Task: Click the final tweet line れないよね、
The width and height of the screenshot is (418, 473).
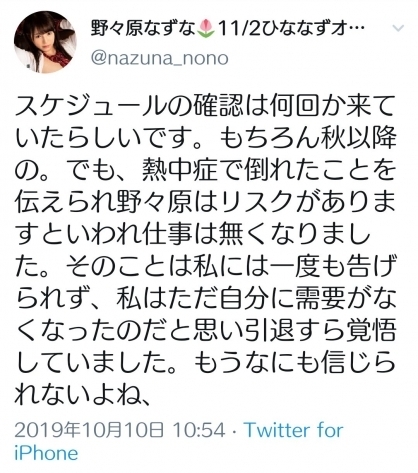Action: [82, 396]
